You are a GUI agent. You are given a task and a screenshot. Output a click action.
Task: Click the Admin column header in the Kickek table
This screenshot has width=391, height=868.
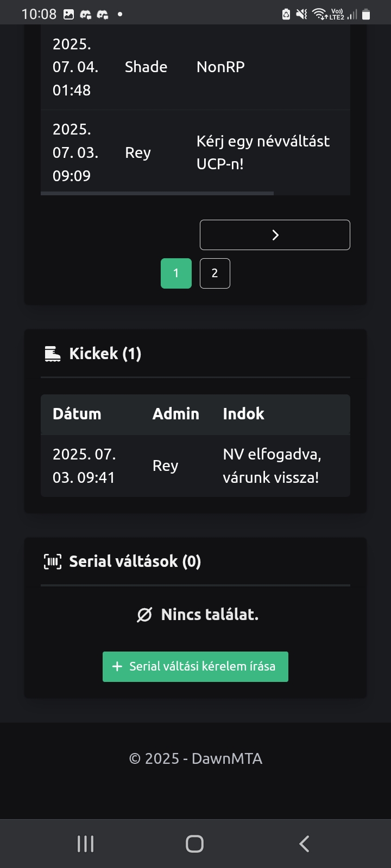(175, 414)
